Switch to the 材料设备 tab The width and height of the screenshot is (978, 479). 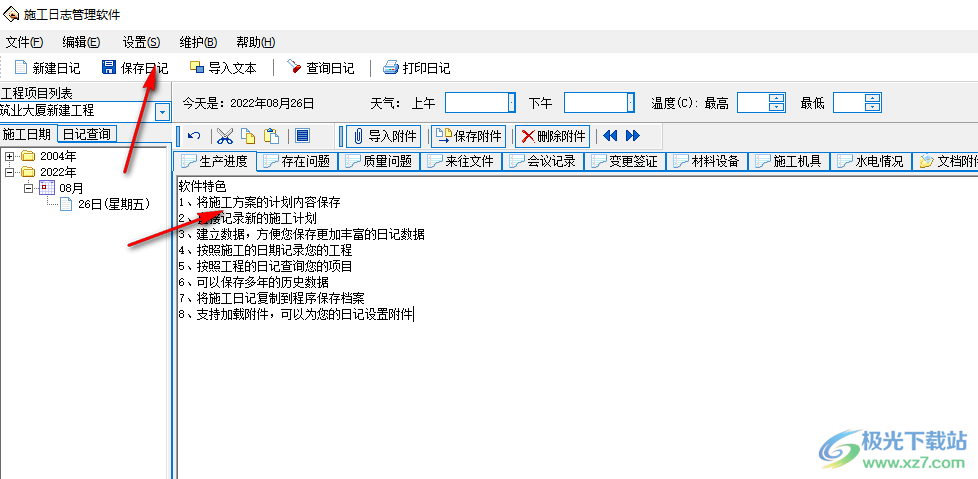tap(707, 162)
